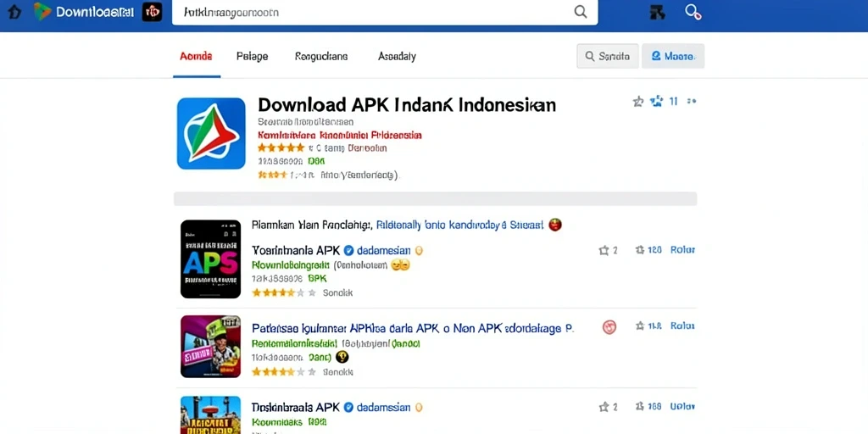Click the magnifier icon with red dot
This screenshot has width=868, height=434.
coord(693,12)
